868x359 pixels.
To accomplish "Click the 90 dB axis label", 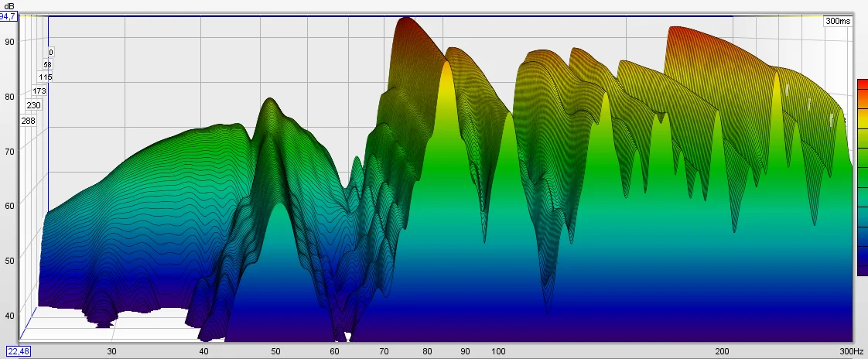I will click(9, 42).
